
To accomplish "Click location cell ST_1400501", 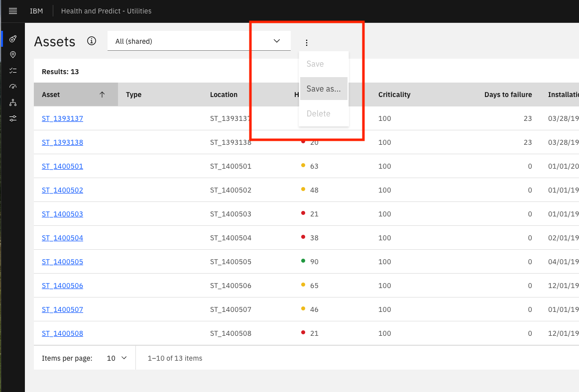I will [x=231, y=166].
